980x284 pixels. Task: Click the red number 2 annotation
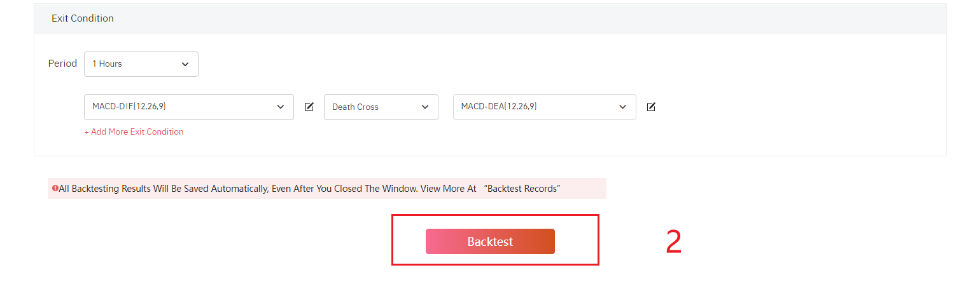click(x=673, y=242)
